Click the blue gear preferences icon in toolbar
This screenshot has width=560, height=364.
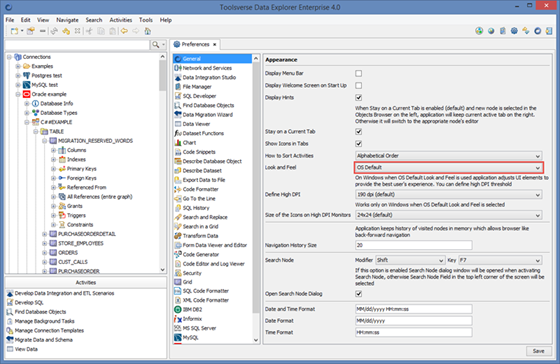pos(514,31)
